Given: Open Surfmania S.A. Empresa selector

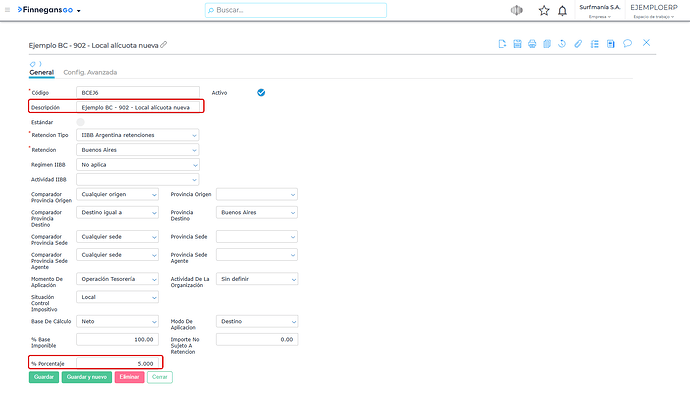Looking at the screenshot, I should click(599, 11).
